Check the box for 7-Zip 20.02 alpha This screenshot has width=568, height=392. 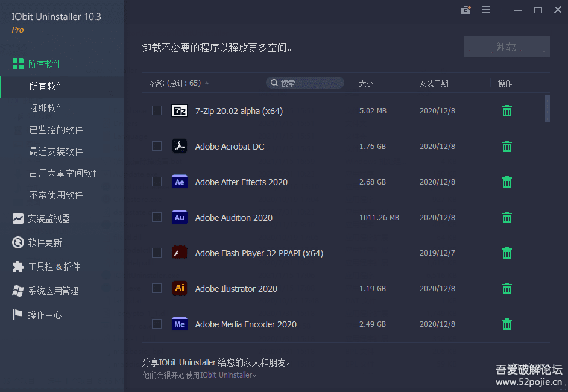[x=157, y=111]
